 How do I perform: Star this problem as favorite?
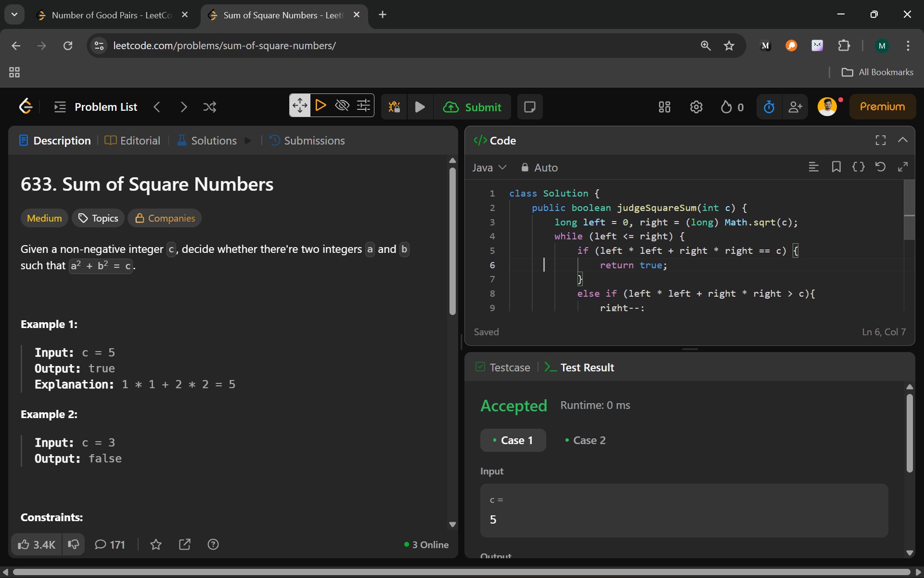tap(155, 544)
